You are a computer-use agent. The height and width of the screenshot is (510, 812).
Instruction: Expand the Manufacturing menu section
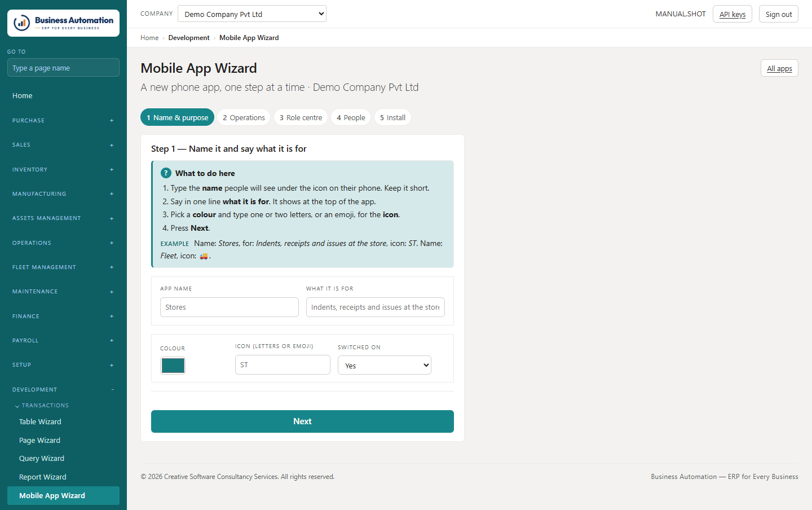(63, 194)
